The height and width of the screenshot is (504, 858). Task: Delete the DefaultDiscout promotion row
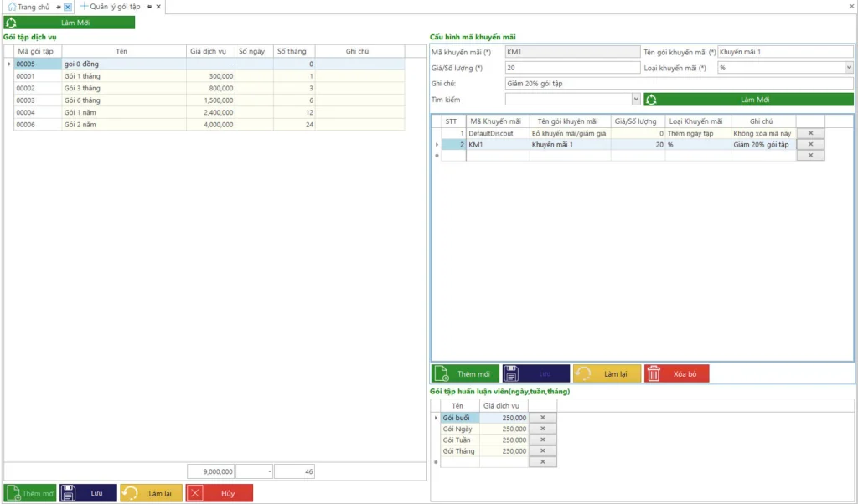pos(810,133)
